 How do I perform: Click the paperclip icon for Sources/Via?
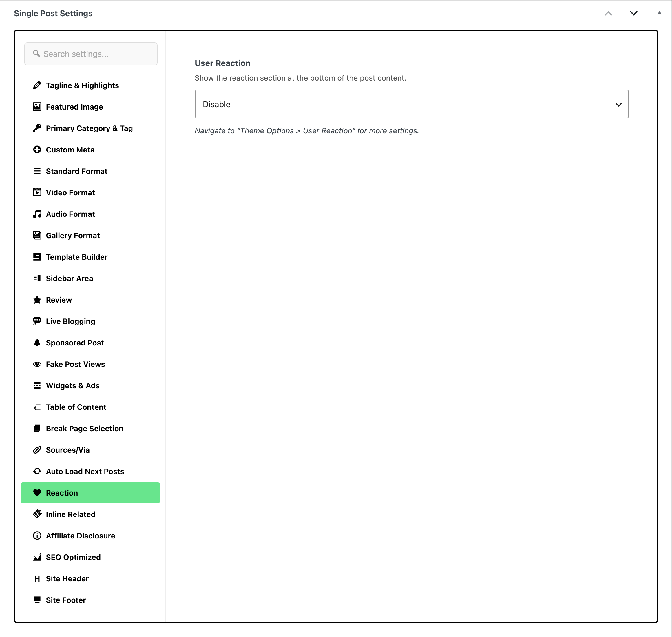point(37,450)
